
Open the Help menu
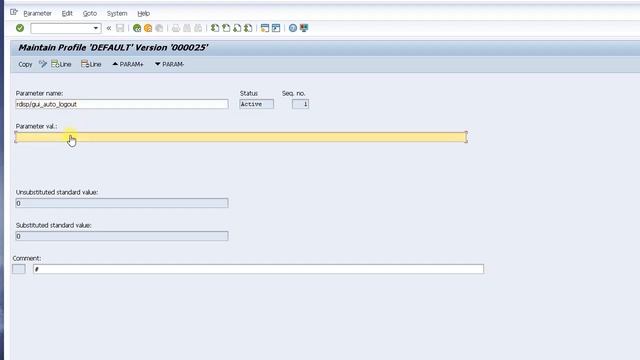(x=144, y=13)
